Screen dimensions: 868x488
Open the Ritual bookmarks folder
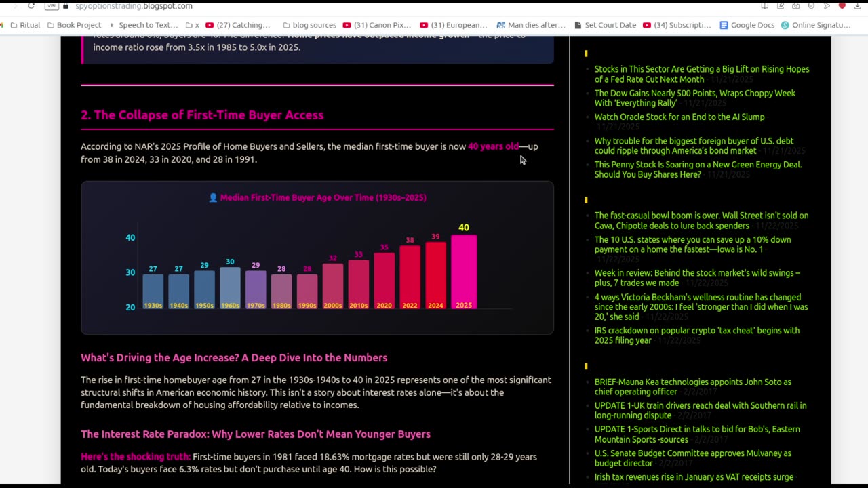click(25, 25)
